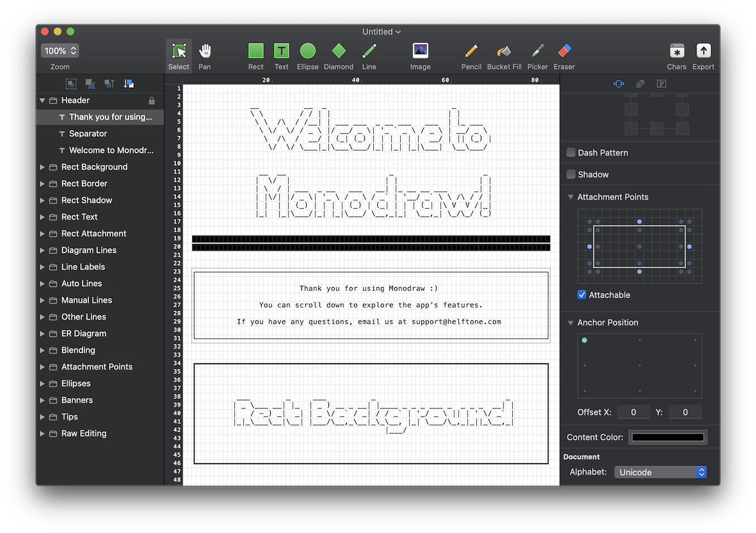Toggle the lock icon on the Header group
Image resolution: width=756 pixels, height=533 pixels.
point(152,101)
